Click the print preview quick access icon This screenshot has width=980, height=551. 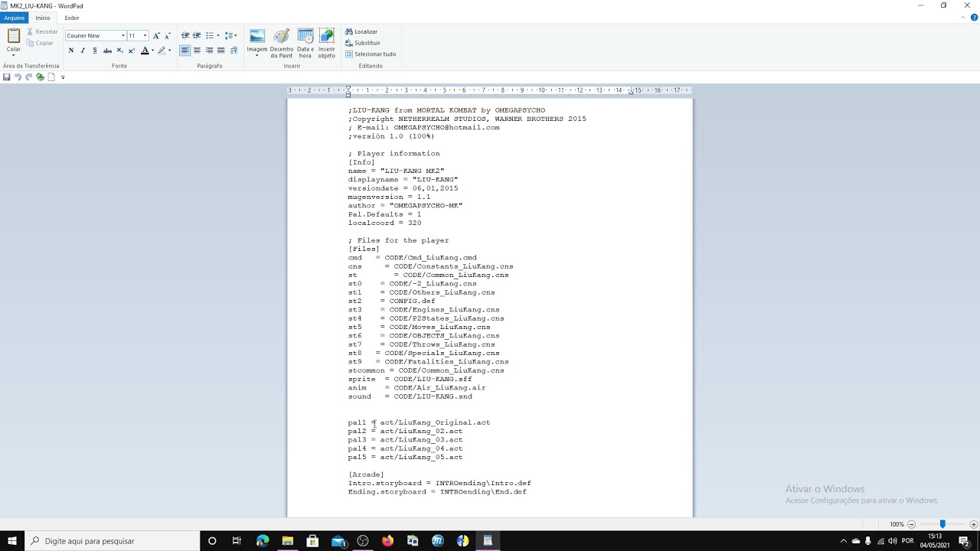pos(40,77)
